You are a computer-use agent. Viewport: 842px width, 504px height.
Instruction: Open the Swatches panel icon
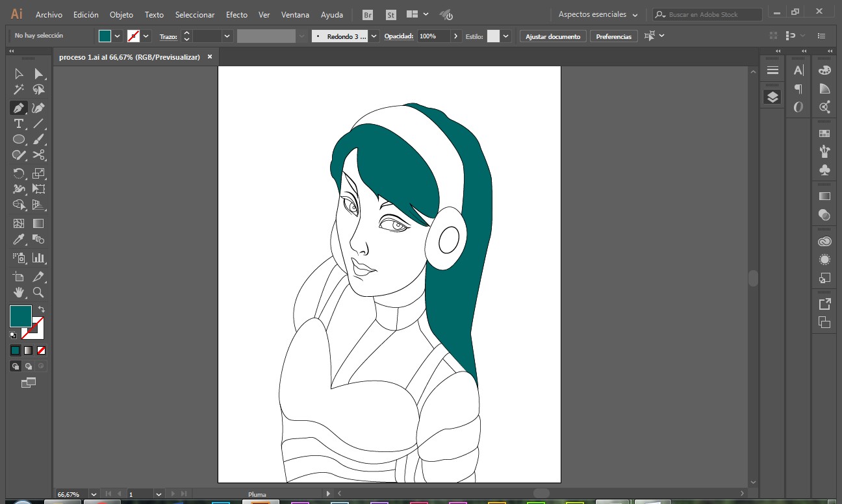tap(824, 133)
